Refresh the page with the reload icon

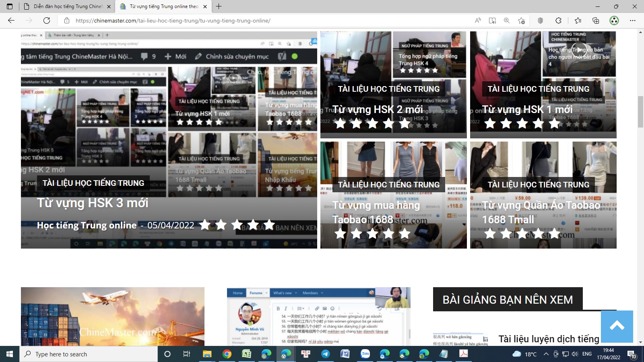click(47, 21)
